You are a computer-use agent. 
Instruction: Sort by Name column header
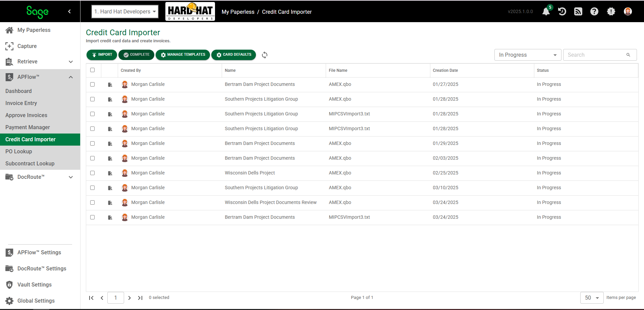pyautogui.click(x=230, y=70)
